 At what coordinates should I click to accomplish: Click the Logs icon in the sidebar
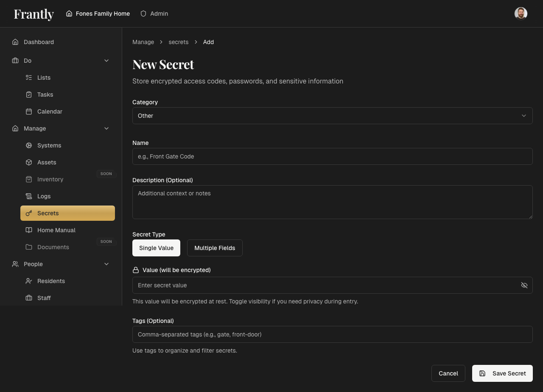(x=28, y=196)
